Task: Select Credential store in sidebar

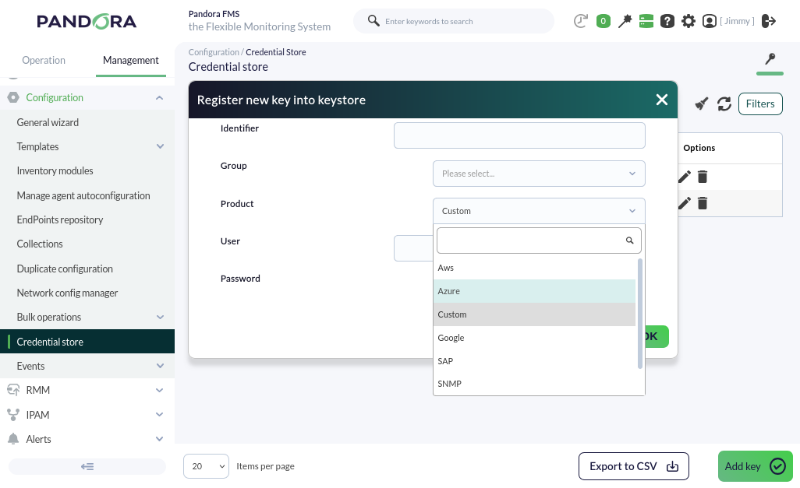Action: 87,341
